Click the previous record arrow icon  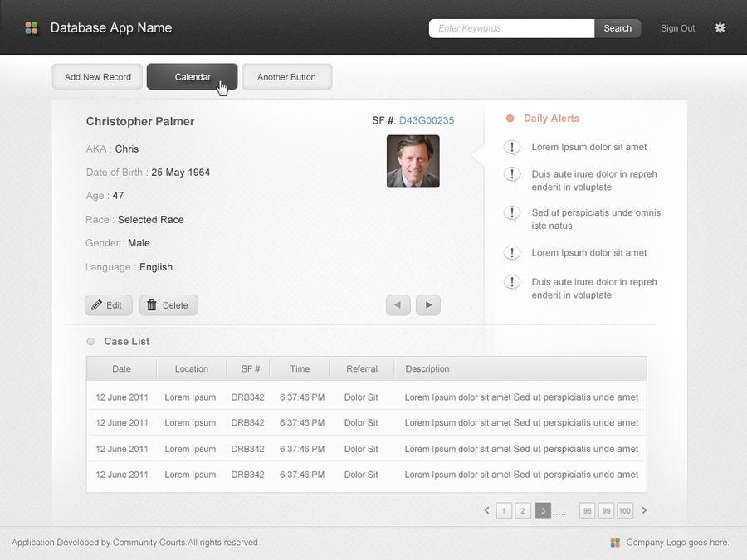coord(398,304)
